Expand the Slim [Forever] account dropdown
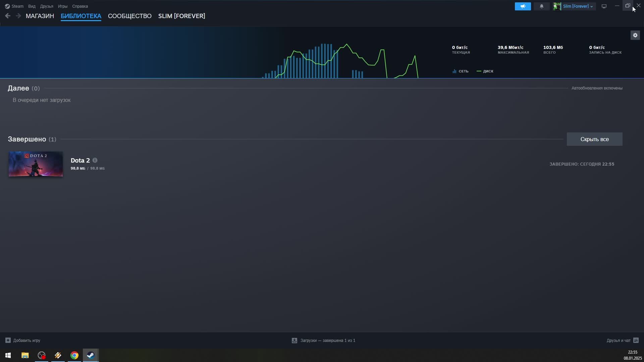Image resolution: width=644 pixels, height=362 pixels. click(x=578, y=6)
